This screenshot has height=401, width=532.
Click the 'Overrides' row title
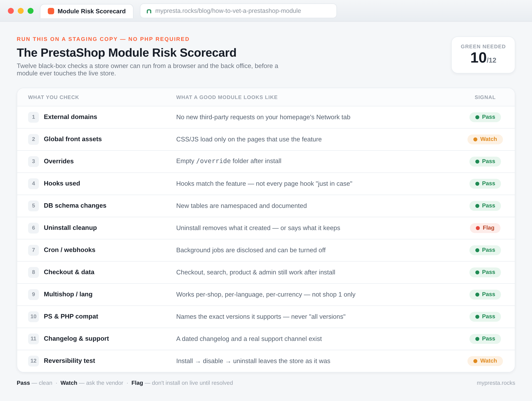coord(59,161)
